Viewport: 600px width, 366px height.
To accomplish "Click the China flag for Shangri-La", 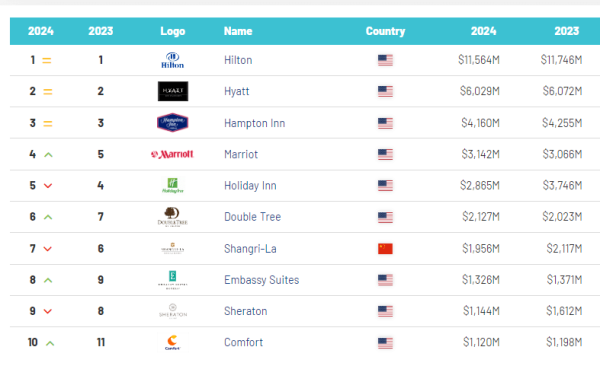I will (x=385, y=249).
